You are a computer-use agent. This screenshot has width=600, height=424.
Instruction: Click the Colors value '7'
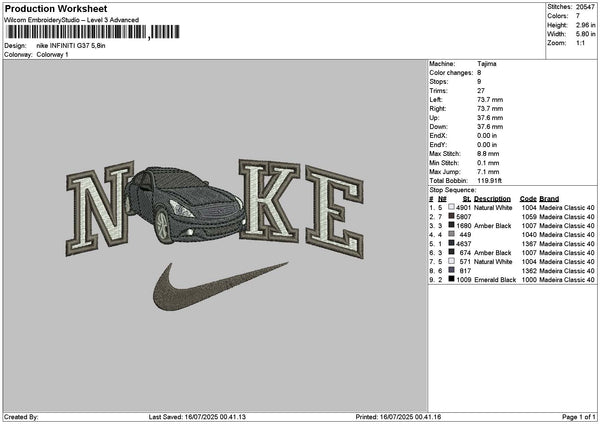pyautogui.click(x=578, y=16)
